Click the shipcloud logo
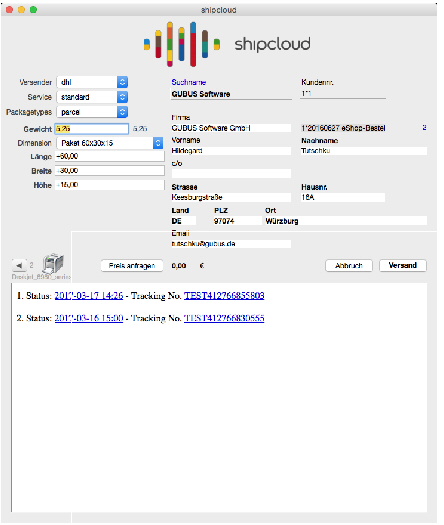 [x=227, y=44]
